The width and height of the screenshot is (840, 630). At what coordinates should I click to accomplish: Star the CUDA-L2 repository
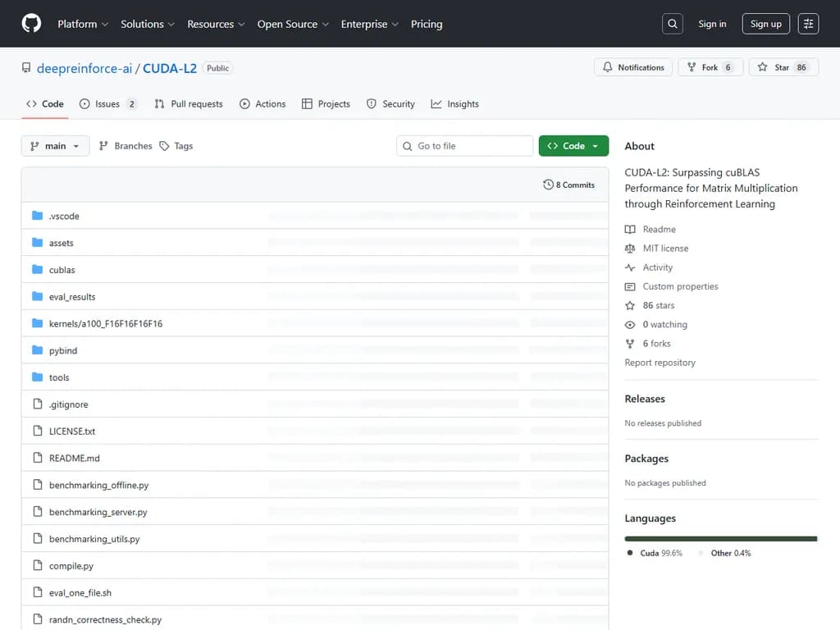tap(782, 67)
